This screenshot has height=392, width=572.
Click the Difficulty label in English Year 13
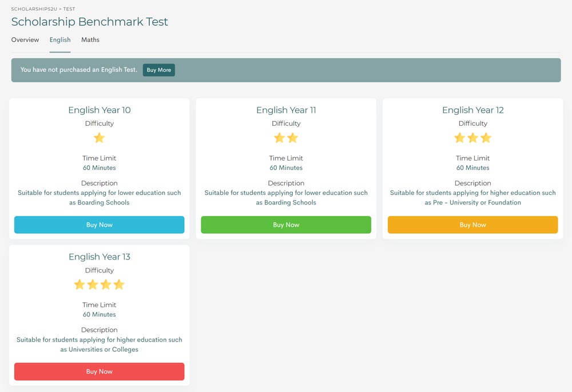[99, 270]
